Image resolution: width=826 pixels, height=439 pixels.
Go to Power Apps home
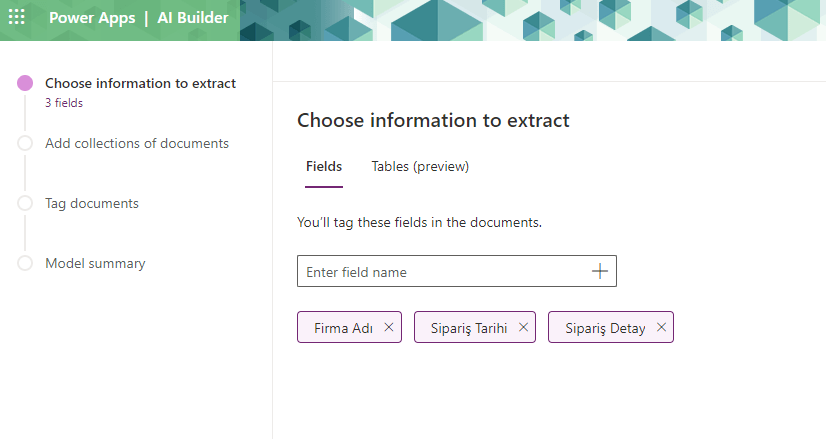(92, 18)
